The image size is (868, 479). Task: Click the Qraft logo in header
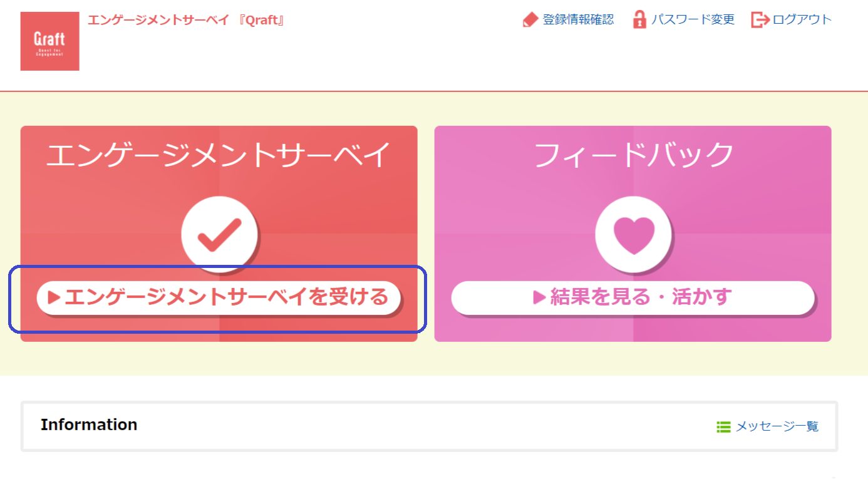[50, 41]
